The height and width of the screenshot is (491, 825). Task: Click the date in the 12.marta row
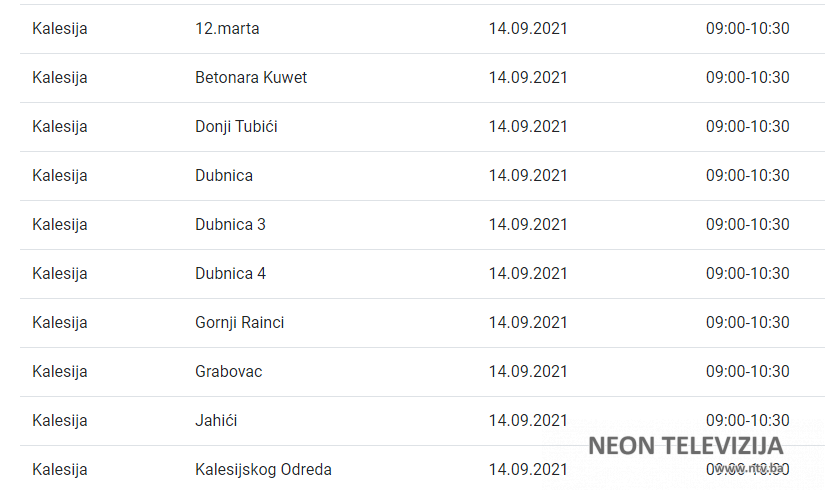[528, 29]
